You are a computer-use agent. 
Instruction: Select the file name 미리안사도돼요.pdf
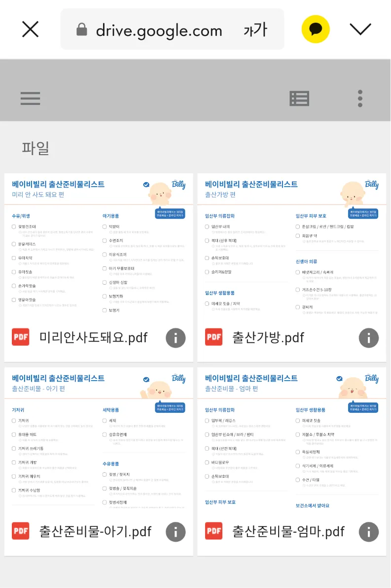tap(94, 337)
